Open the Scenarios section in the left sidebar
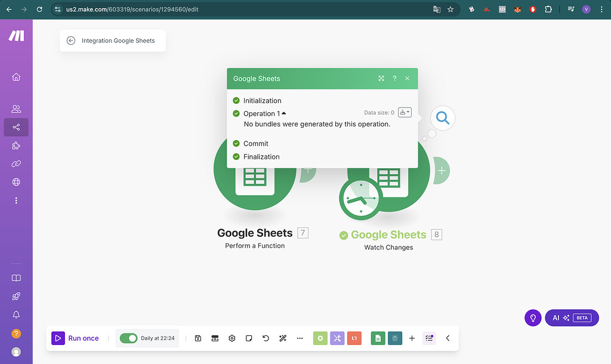The height and width of the screenshot is (364, 611). 16,127
